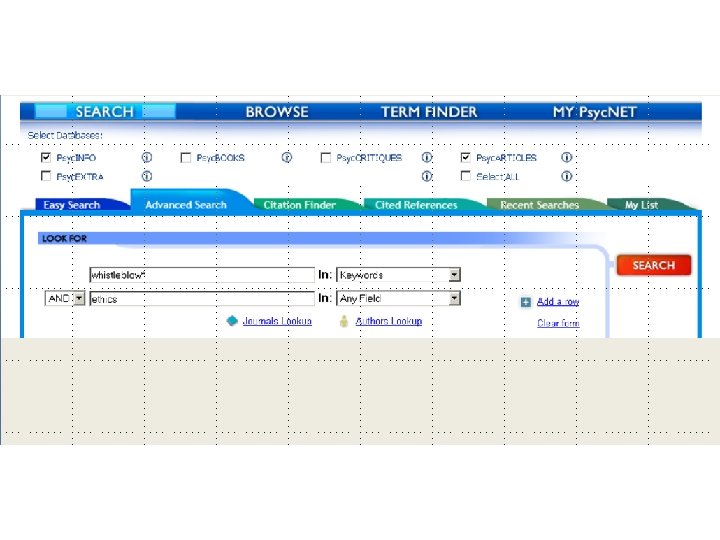Check the PsycCRITIQUES database checkbox
Image resolution: width=720 pixels, height=540 pixels.
pyautogui.click(x=326, y=158)
